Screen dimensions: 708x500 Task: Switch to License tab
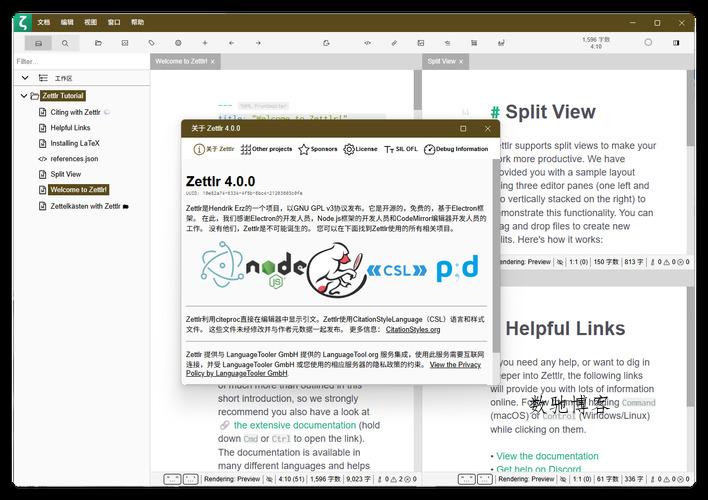tap(360, 149)
